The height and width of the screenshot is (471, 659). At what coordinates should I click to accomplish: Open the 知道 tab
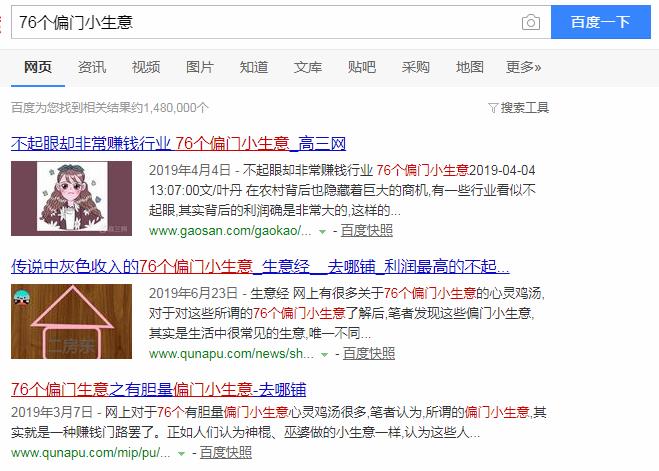253,67
